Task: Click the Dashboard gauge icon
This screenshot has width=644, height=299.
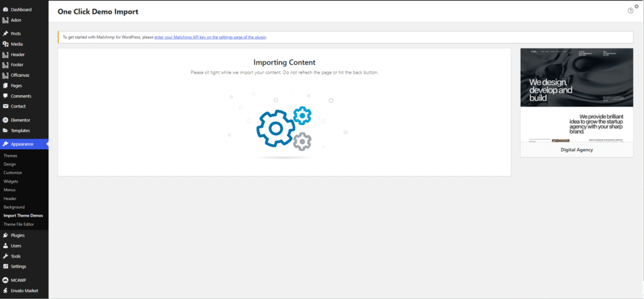Action: point(5,9)
